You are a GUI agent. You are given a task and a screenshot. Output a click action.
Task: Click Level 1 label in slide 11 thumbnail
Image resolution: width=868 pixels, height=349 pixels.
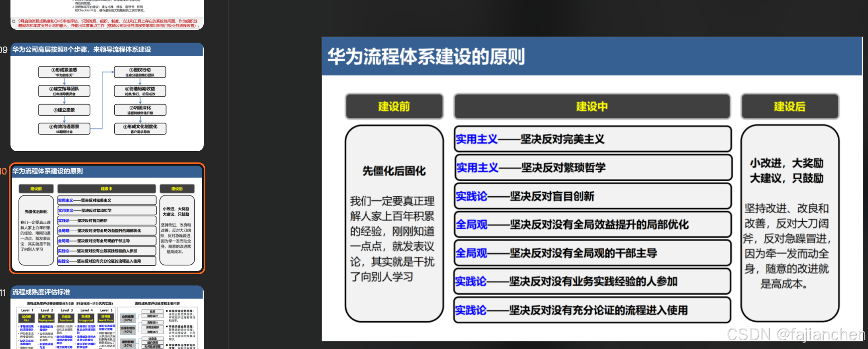click(x=27, y=310)
